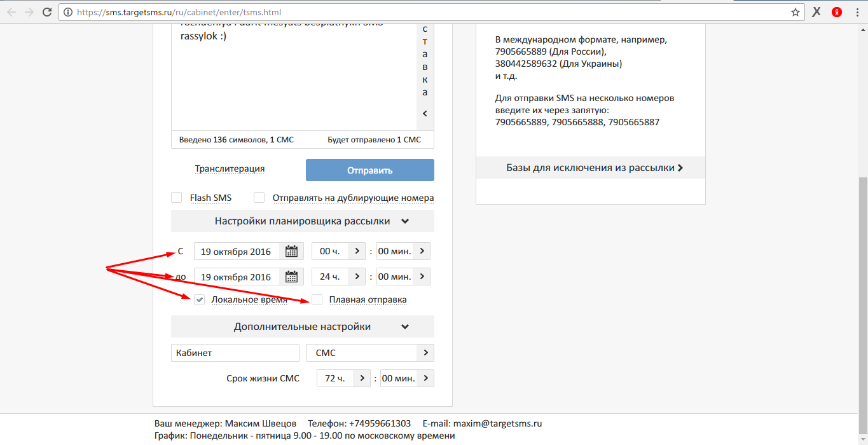Open Chrome menu with three dots
Viewport: 868px width, 445px height.
click(x=857, y=12)
